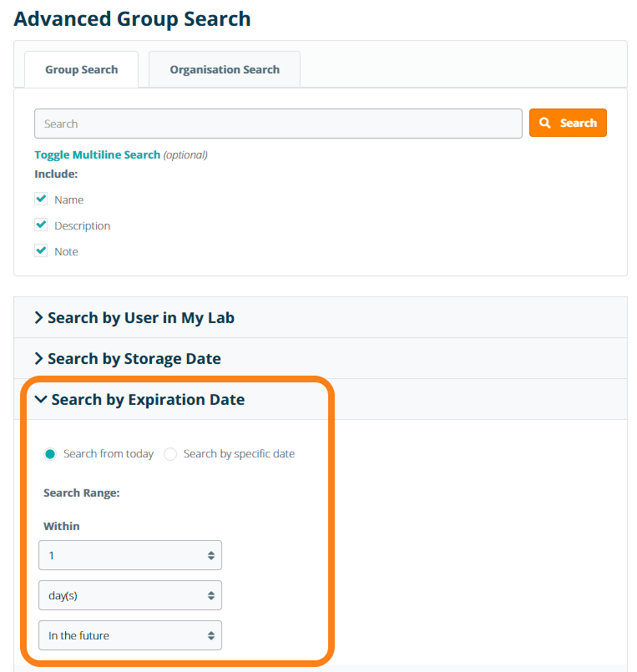
Task: Open the day(s) unit dropdown
Action: click(x=130, y=595)
